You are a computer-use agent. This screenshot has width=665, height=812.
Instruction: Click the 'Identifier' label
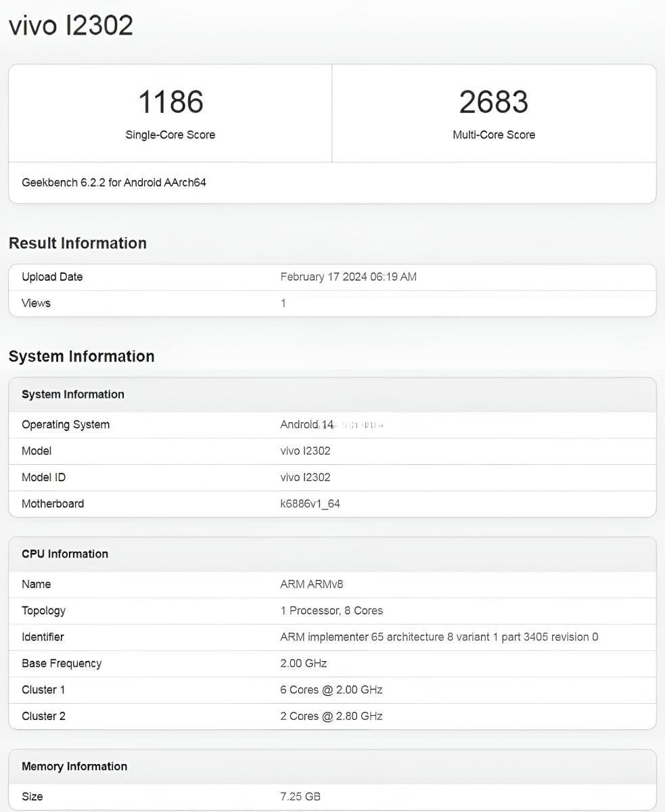[x=43, y=637]
